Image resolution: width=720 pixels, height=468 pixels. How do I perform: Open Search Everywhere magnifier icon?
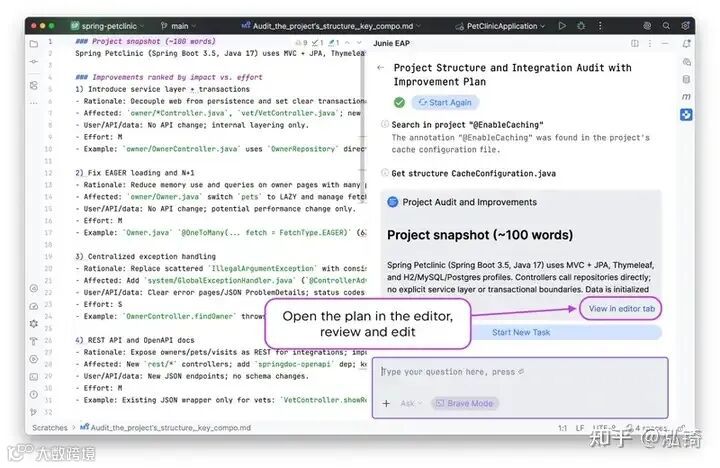[x=666, y=26]
